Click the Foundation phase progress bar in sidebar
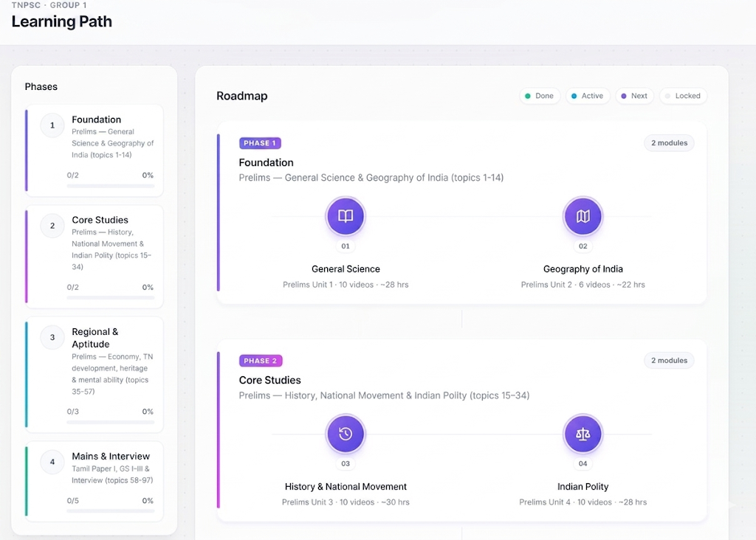Screen dimensions: 756x540 [x=111, y=186]
